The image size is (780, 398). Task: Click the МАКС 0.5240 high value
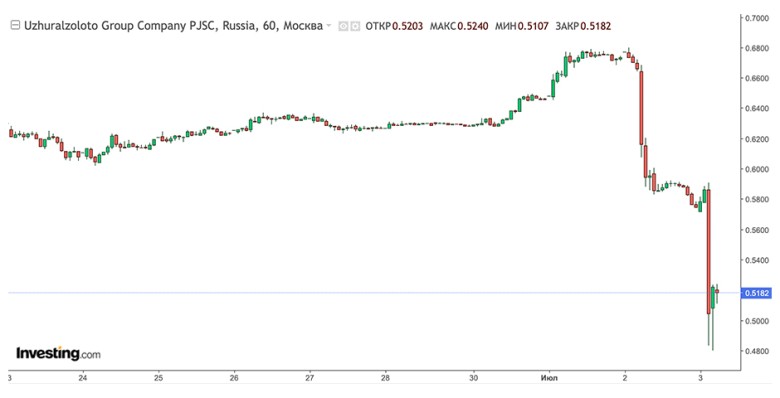coord(459,26)
